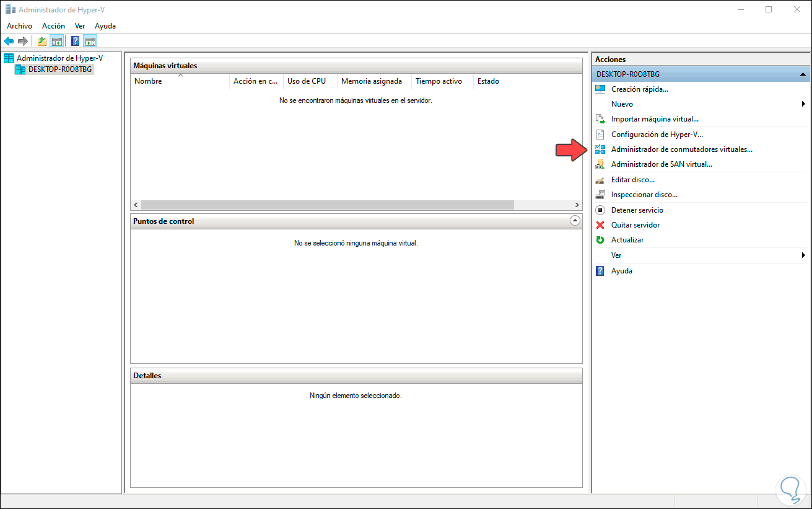Open the Ver menu in menu bar

point(80,26)
